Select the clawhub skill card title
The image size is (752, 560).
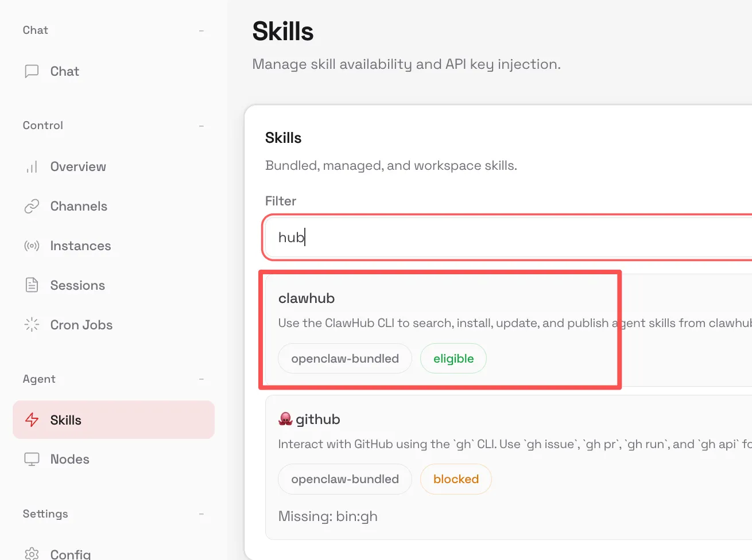[x=307, y=298]
